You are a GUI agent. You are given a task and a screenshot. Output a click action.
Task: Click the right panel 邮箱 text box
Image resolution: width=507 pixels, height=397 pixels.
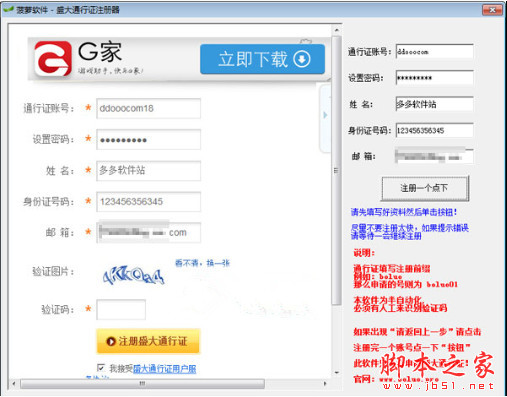pyautogui.click(x=435, y=156)
